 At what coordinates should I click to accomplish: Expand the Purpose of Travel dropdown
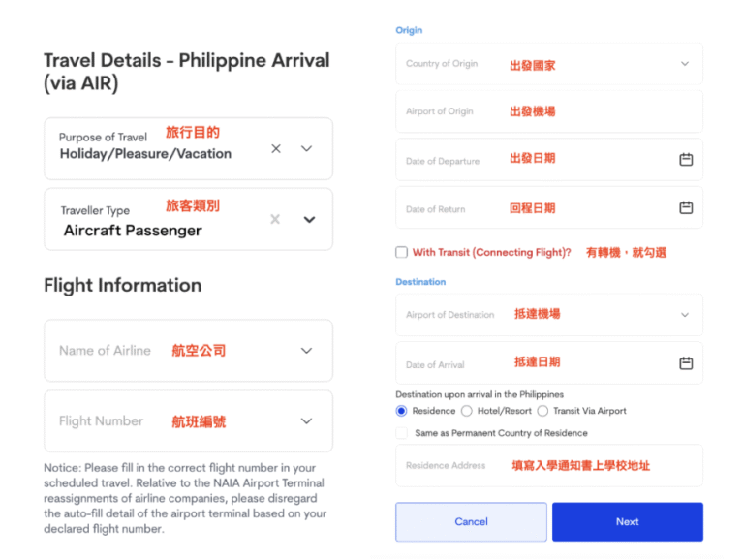[307, 149]
